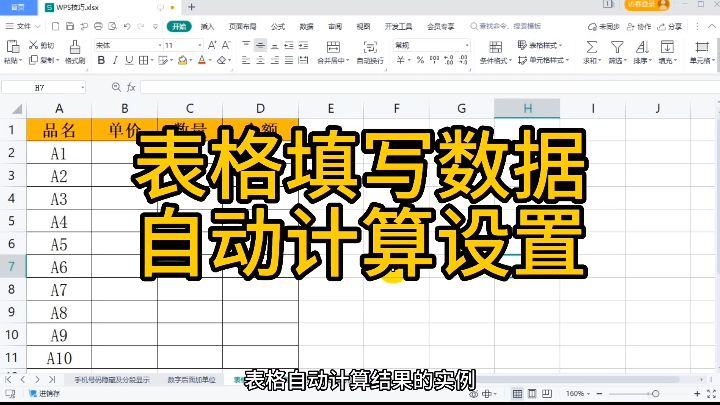The width and height of the screenshot is (720, 405).
Task: Collapse the ribbon with the chevron
Action: pos(711,26)
